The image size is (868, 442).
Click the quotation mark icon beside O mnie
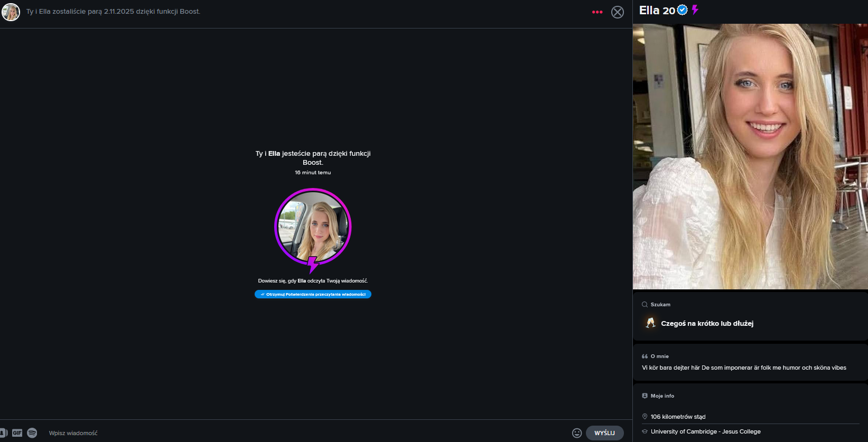(645, 356)
